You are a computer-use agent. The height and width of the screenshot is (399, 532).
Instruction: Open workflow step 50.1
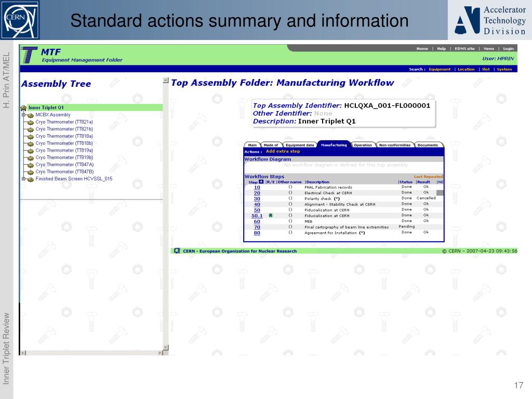click(257, 216)
